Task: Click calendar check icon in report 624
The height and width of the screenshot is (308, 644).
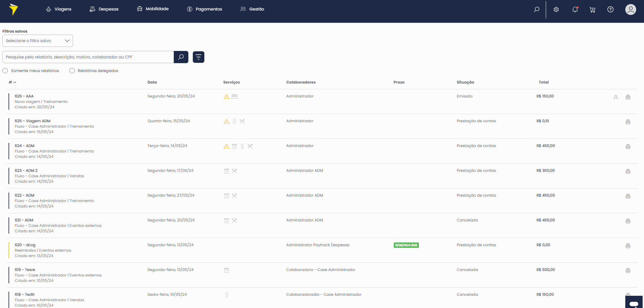Action: (234, 146)
